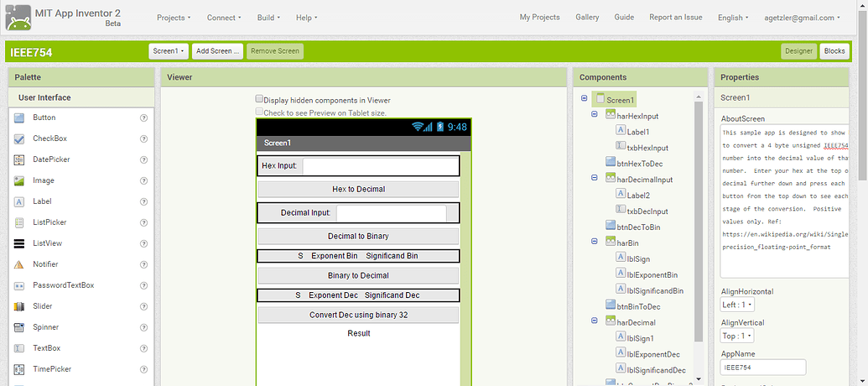Open the AlignHorizontal dropdown
868x386 pixels.
738,305
